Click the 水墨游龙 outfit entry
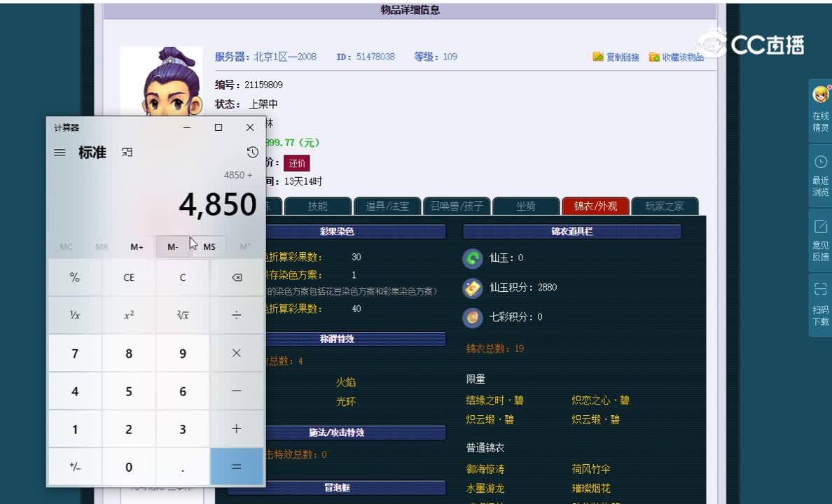The image size is (832, 504). tap(485, 488)
